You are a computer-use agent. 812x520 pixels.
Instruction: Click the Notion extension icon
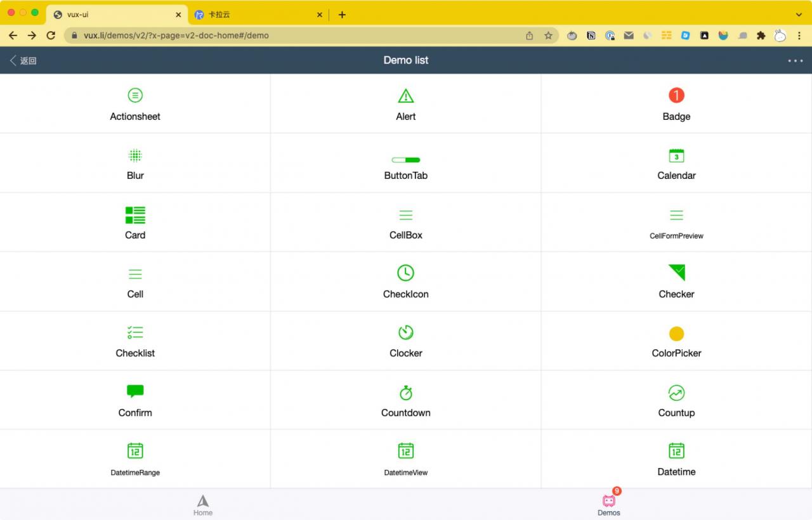pos(591,36)
